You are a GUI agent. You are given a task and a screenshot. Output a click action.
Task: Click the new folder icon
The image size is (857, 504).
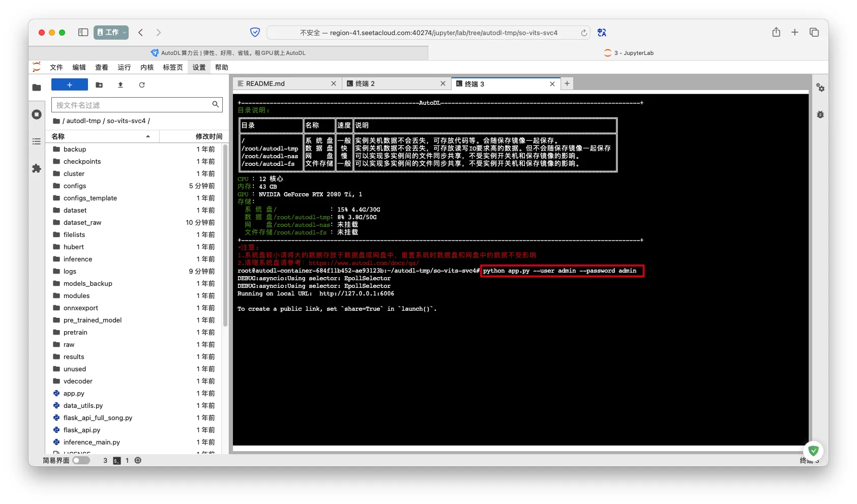[x=99, y=85]
